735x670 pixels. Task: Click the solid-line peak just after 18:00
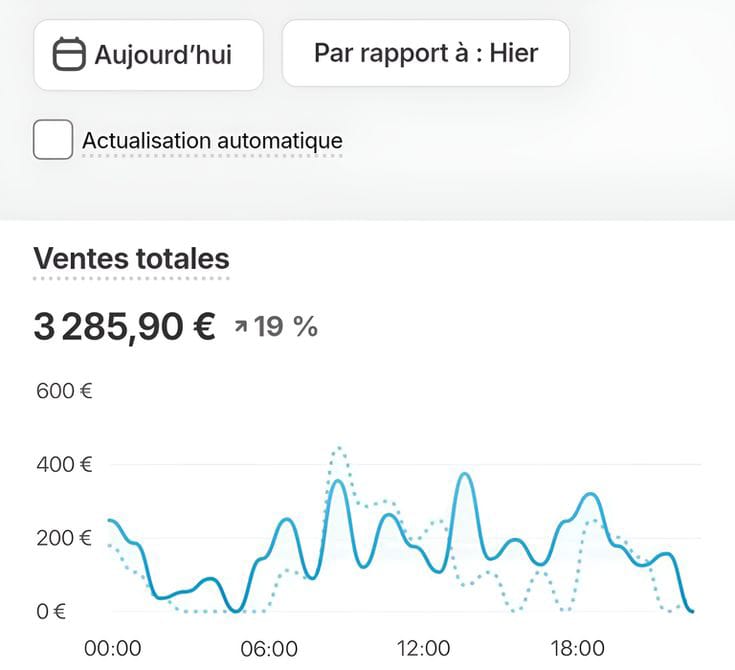pyautogui.click(x=591, y=494)
